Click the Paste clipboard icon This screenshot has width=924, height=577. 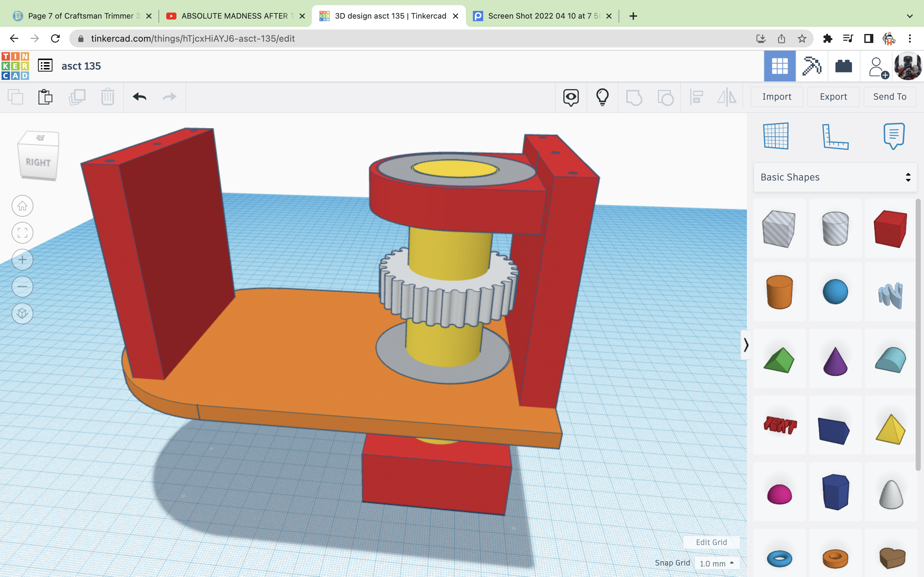pyautogui.click(x=45, y=97)
